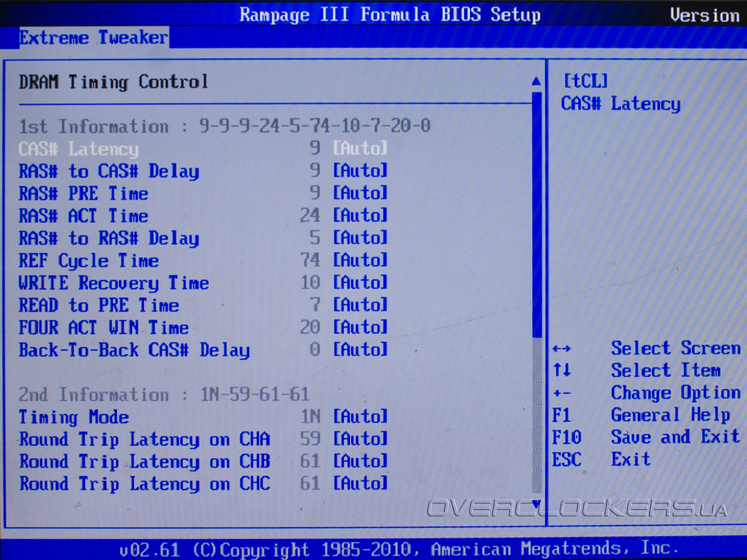
Task: Click the General Help legend text
Action: pos(671,415)
